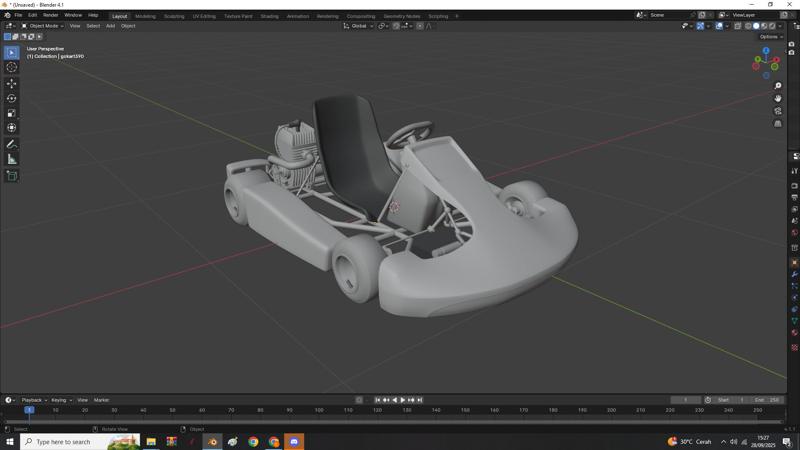Jump to the last frame button

tap(419, 400)
